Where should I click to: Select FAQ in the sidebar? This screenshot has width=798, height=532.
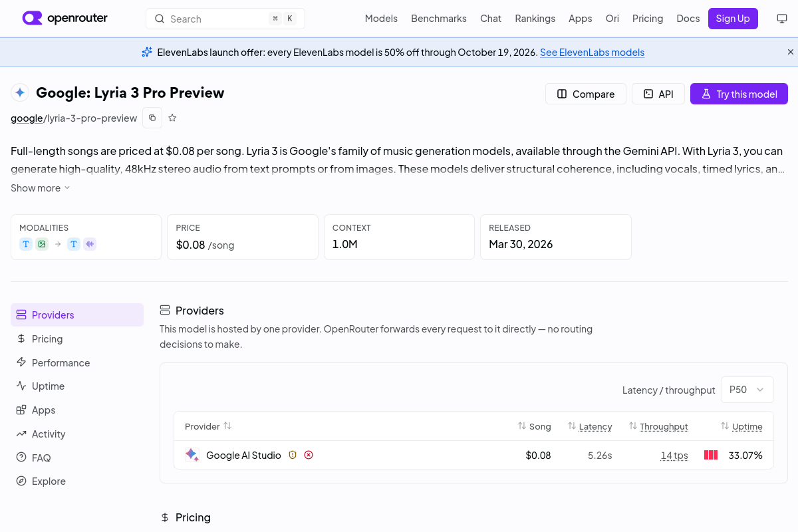77,458
